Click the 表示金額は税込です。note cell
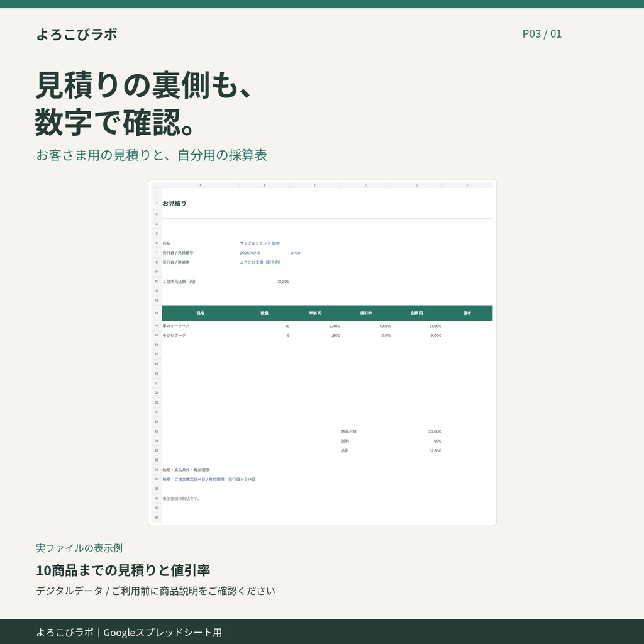Image resolution: width=644 pixels, height=644 pixels. (x=181, y=498)
